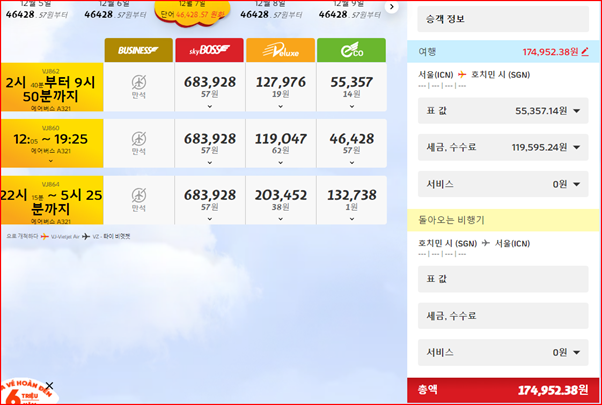The height and width of the screenshot is (405, 602).
Task: Click the 여행 summary header
Action: [x=503, y=51]
